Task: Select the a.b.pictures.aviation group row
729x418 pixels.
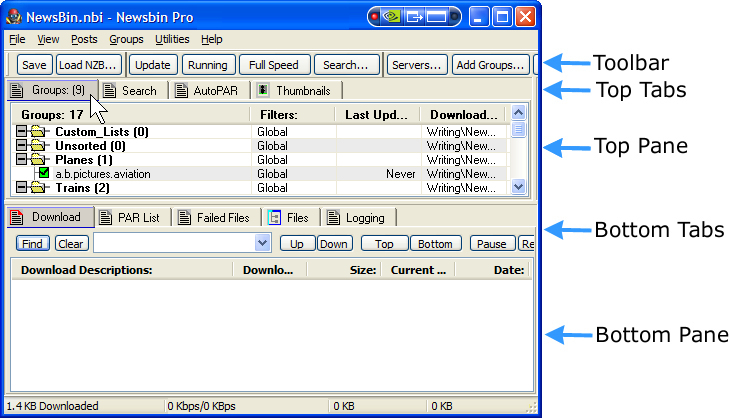Action: pos(261,174)
